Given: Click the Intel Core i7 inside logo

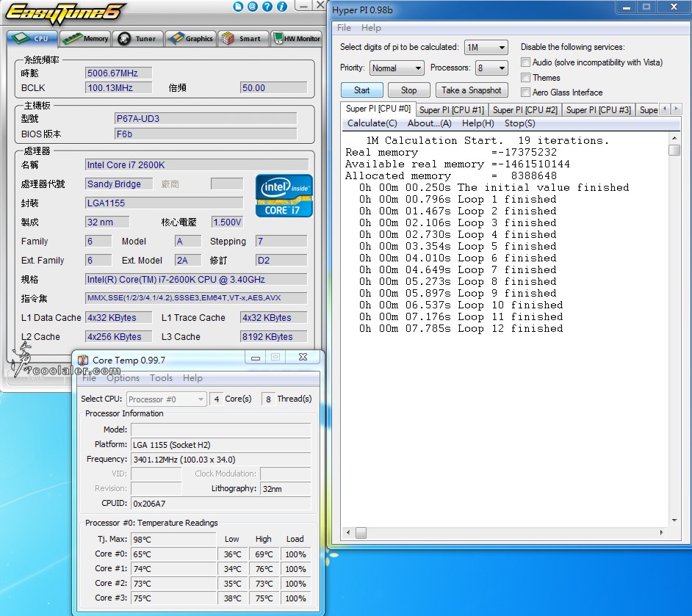Looking at the screenshot, I should tap(284, 195).
